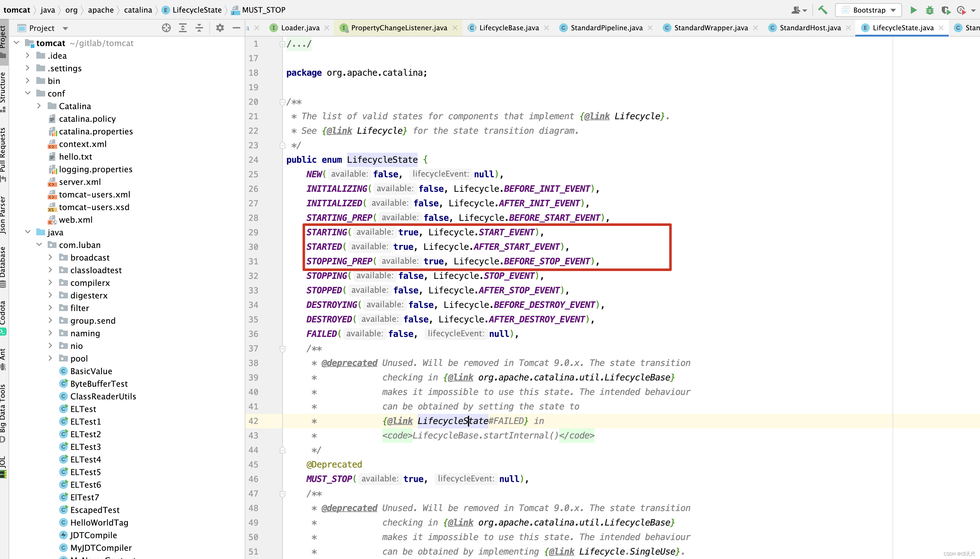The width and height of the screenshot is (980, 559).
Task: Expand the folded license comment on line 1
Action: pos(282,44)
